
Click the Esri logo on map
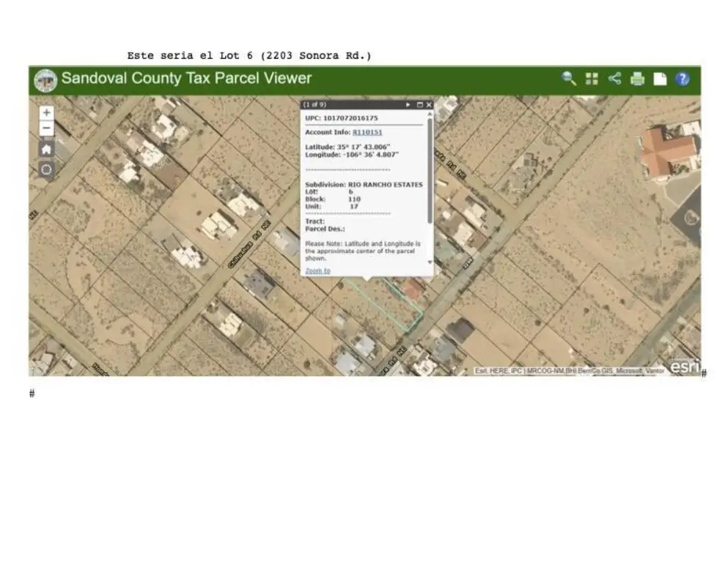(684, 367)
